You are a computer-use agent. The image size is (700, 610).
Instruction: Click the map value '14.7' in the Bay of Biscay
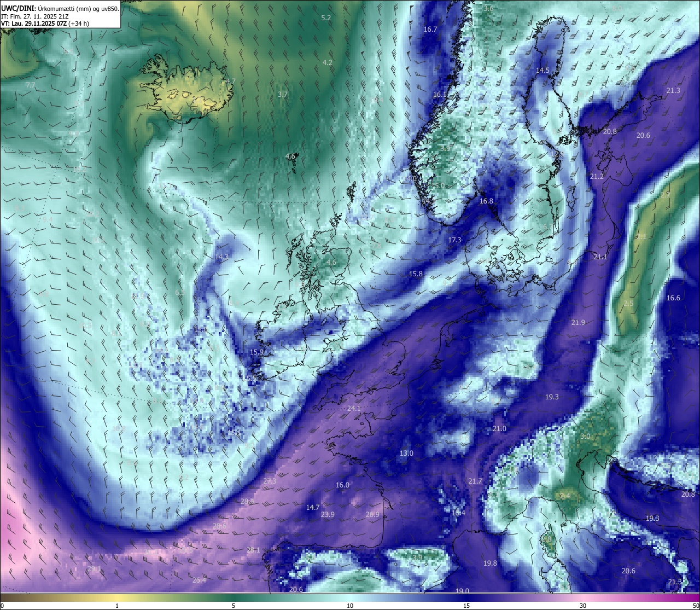pyautogui.click(x=313, y=507)
